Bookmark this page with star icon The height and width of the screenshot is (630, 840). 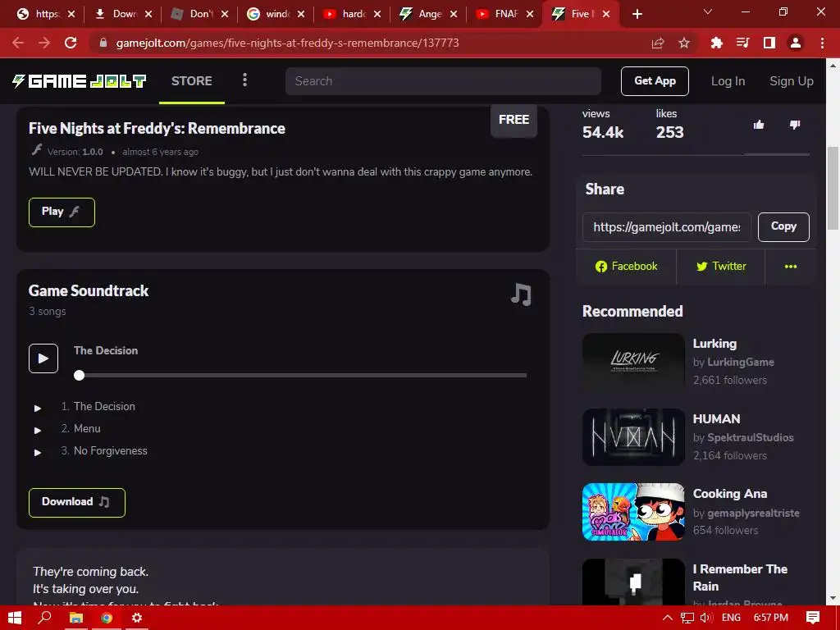[x=683, y=43]
